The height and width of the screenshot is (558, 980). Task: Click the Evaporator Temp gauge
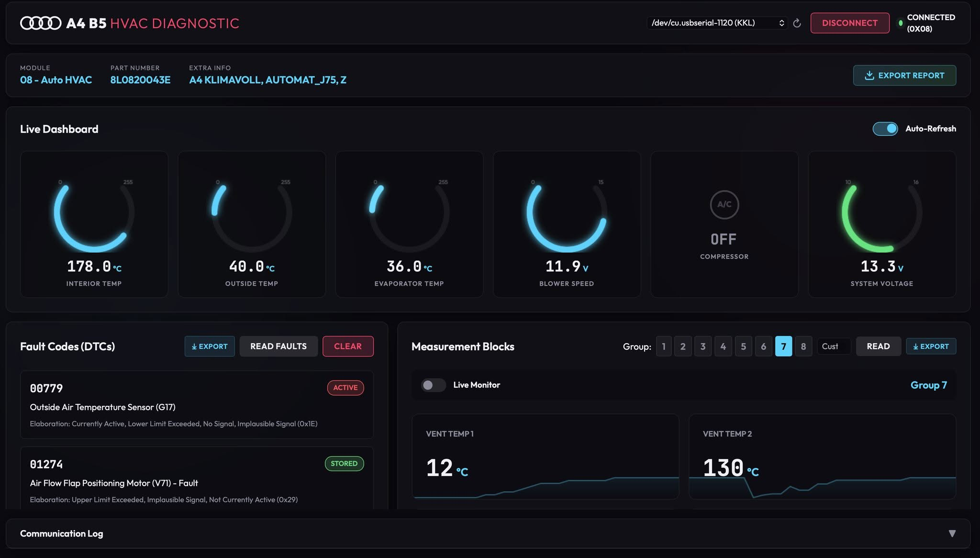coord(409,224)
